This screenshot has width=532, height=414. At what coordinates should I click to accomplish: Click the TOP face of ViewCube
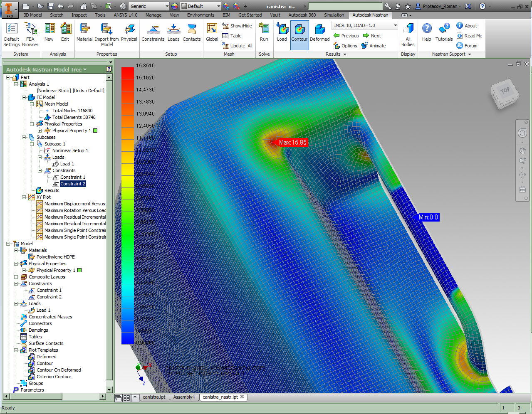[505, 91]
